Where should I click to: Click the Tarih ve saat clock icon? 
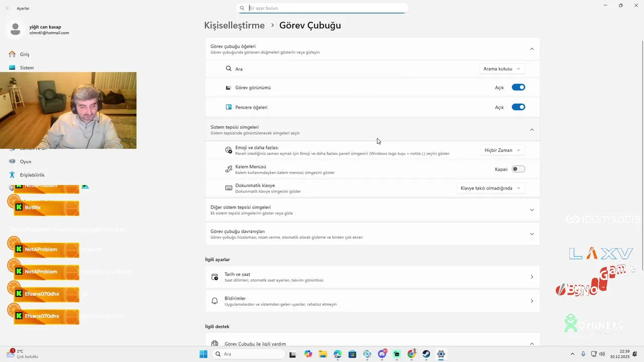[215, 277]
